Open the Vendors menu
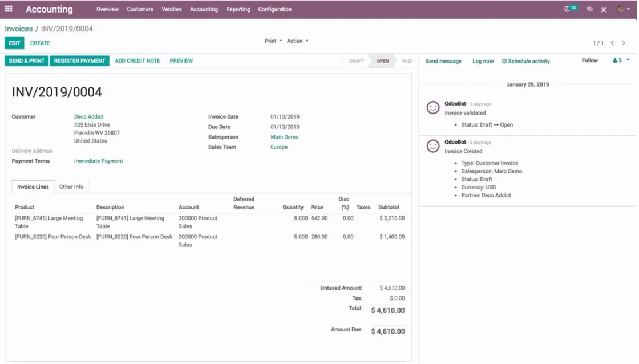Screen dimensions: 639x364 [x=172, y=9]
